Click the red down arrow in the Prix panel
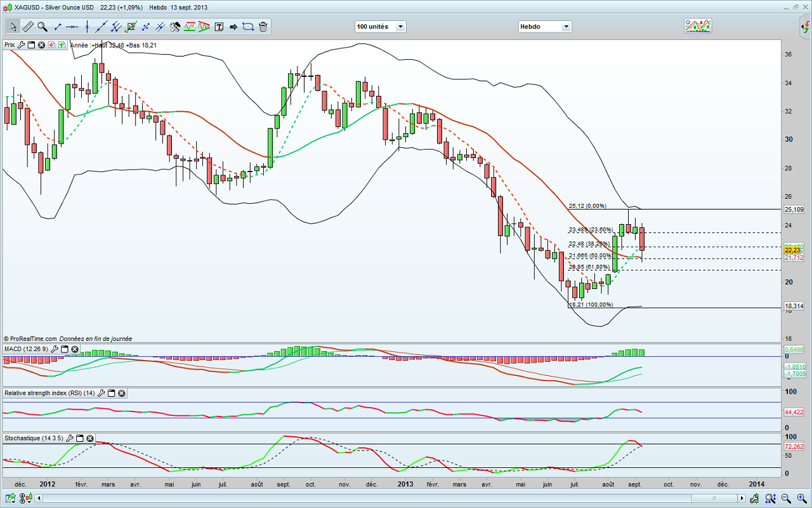The image size is (812, 508). pyautogui.click(x=52, y=45)
